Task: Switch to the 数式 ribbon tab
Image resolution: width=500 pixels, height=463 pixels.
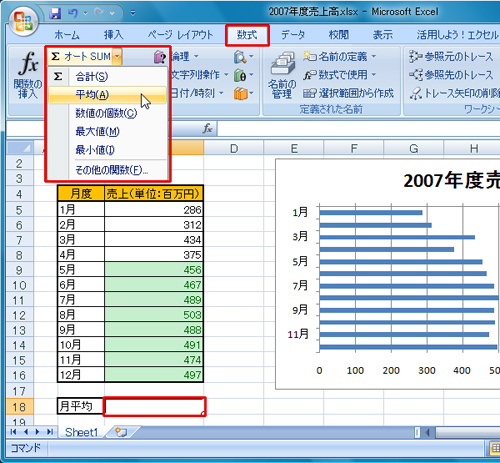Action: tap(247, 35)
